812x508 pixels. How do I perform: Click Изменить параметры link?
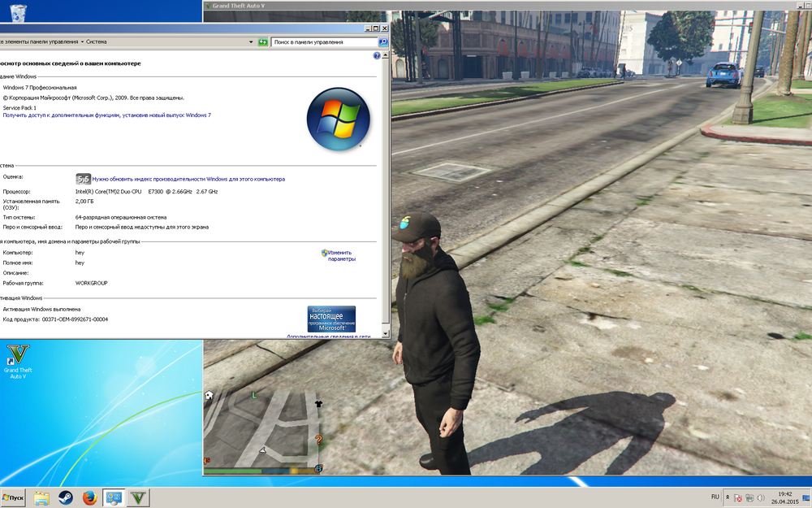341,255
